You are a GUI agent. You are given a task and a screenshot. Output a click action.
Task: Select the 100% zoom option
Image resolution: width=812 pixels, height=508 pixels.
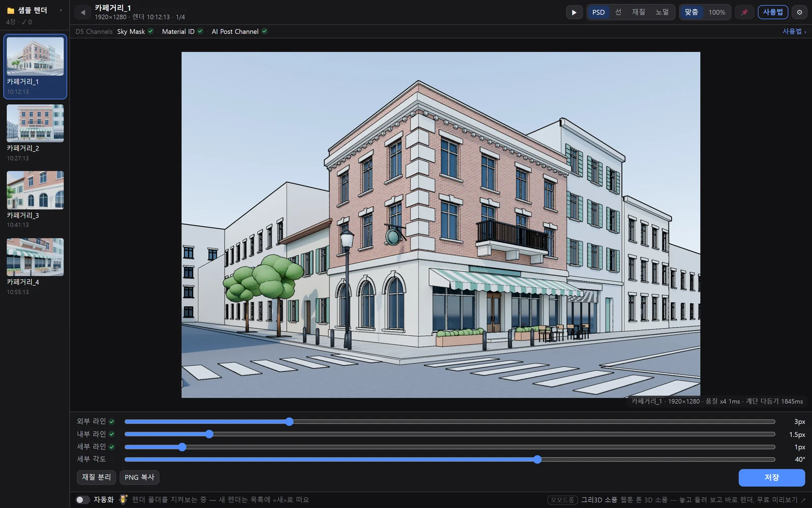click(x=717, y=12)
